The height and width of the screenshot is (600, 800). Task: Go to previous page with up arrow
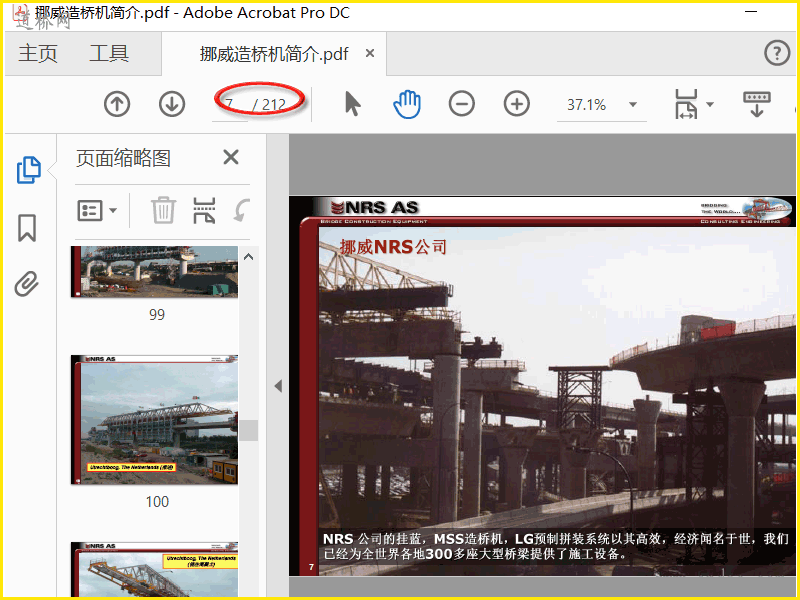point(117,105)
